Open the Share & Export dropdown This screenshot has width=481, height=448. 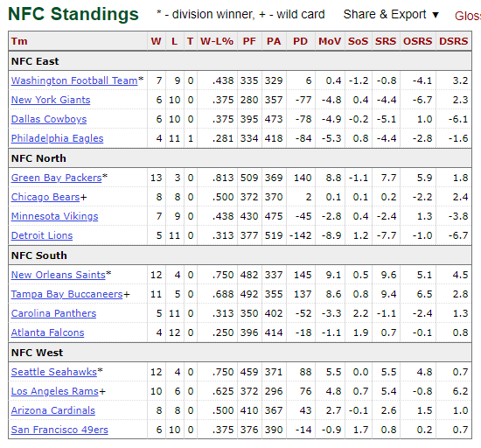tap(391, 14)
